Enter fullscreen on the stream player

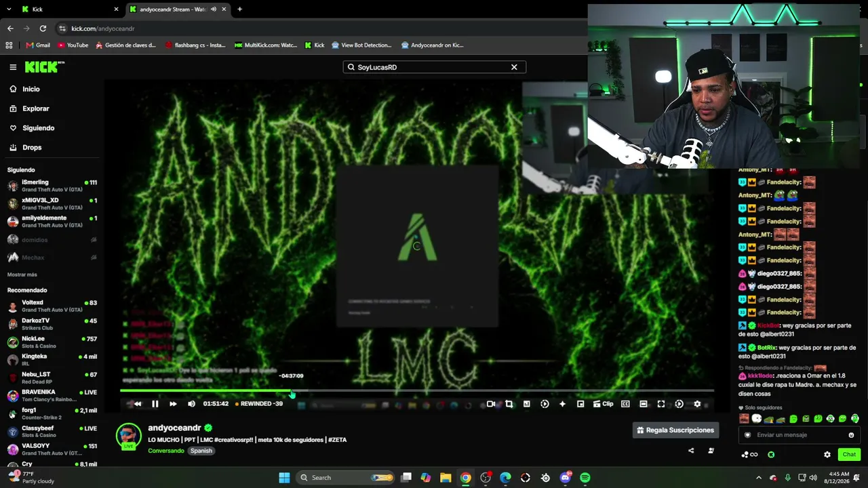point(661,404)
